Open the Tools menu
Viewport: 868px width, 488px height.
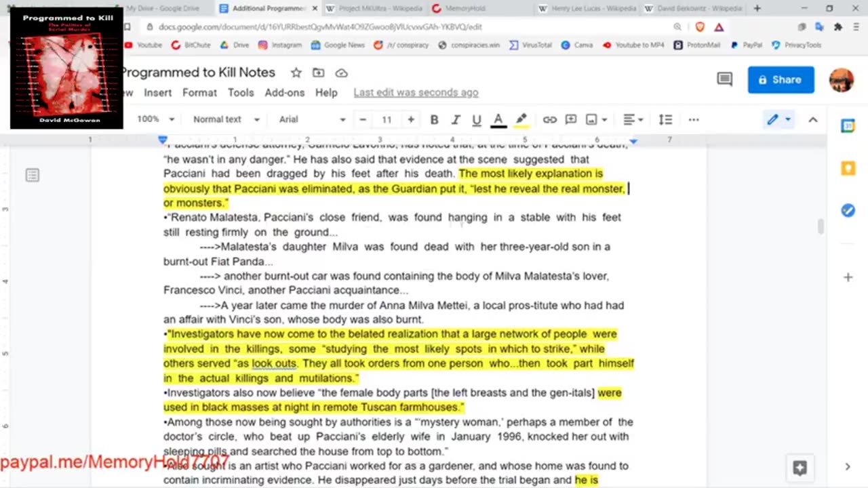tap(241, 93)
